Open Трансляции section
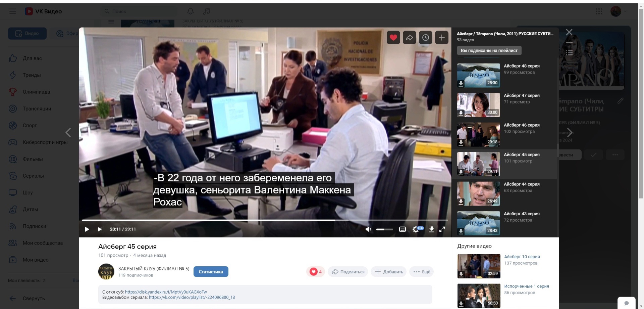This screenshot has width=644, height=309. (x=37, y=108)
